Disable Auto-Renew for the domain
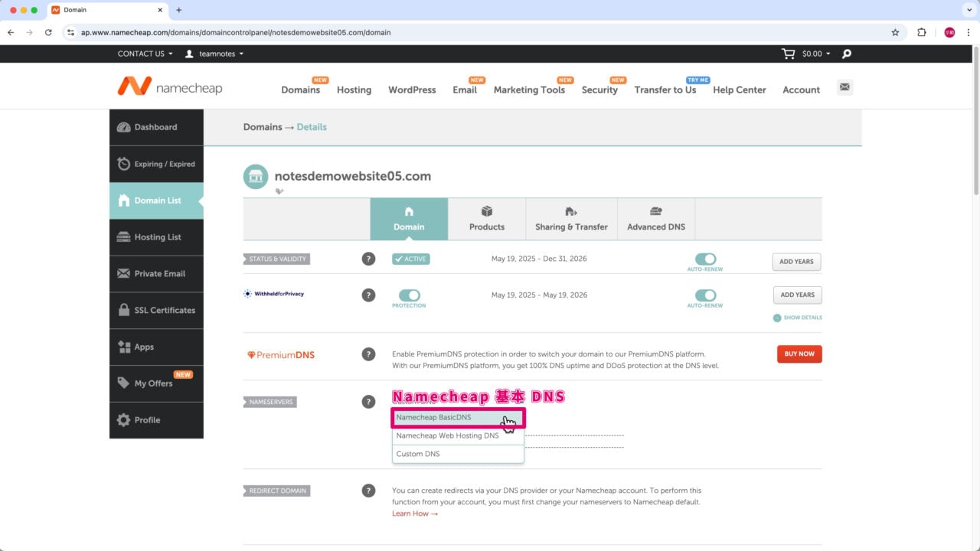 coord(705,259)
